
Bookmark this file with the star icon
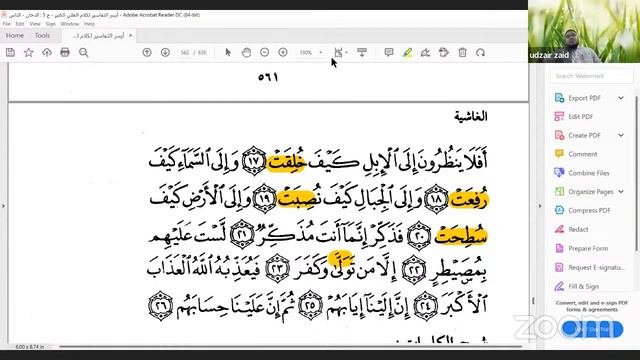click(29, 52)
